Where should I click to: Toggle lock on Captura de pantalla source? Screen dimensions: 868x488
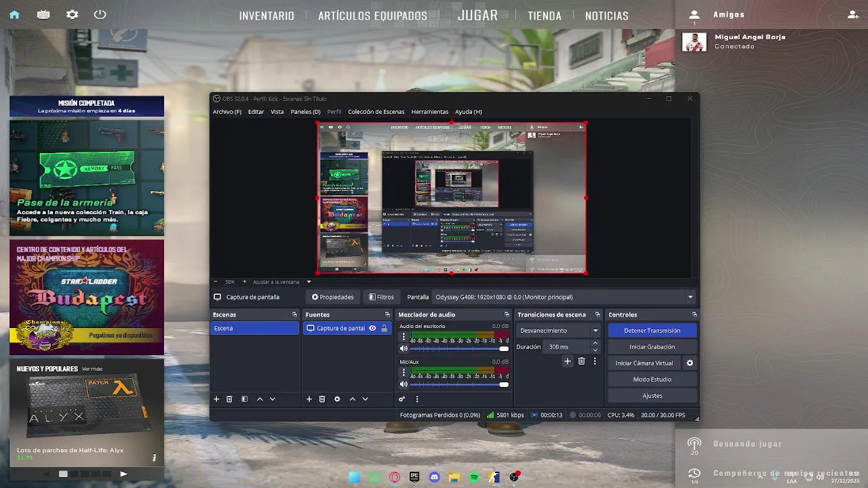[384, 328]
